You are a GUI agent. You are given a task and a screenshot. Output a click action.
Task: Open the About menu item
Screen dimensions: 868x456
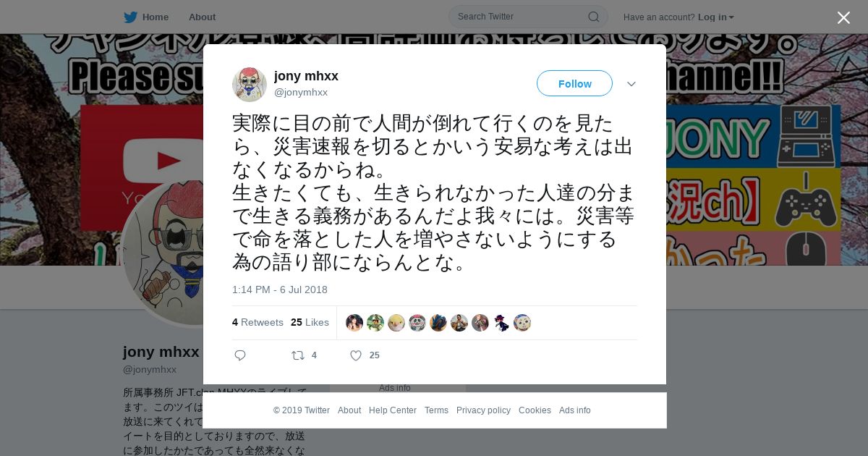pyautogui.click(x=202, y=17)
